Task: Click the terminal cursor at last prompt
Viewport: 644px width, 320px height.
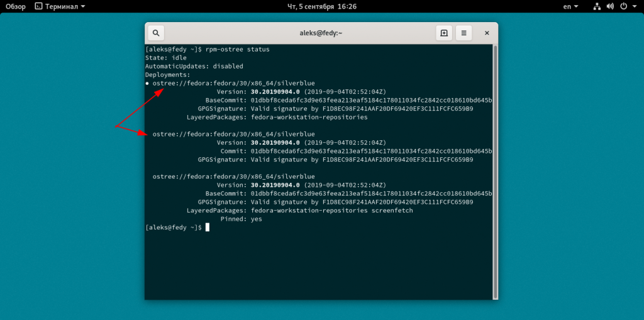Action: 207,228
